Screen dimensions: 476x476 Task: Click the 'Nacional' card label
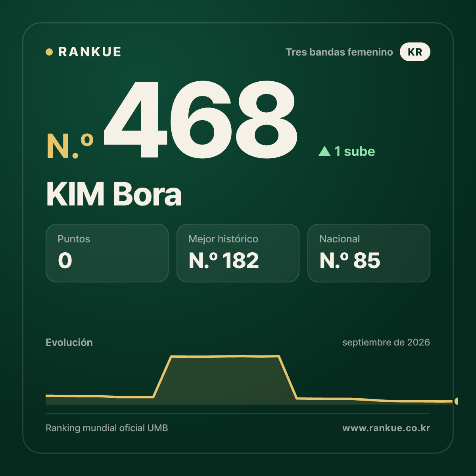click(x=340, y=239)
